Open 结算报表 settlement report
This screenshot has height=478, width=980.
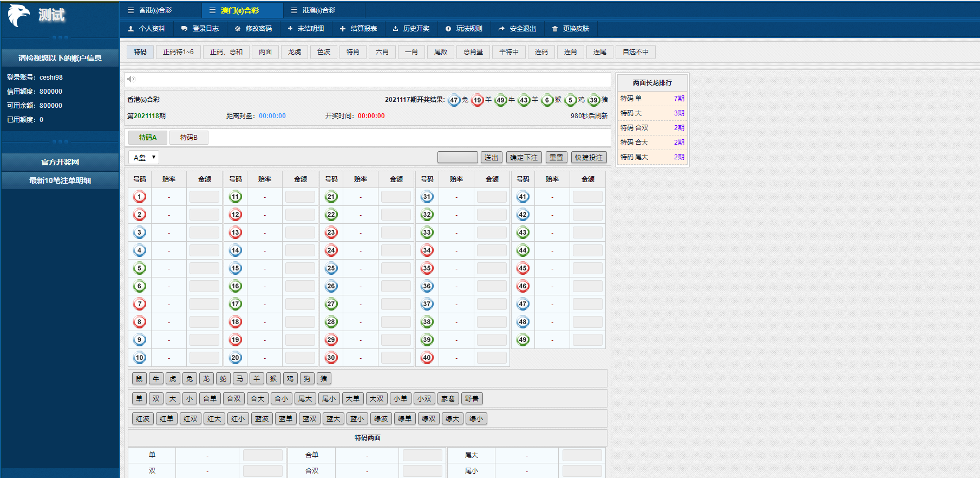tap(358, 29)
